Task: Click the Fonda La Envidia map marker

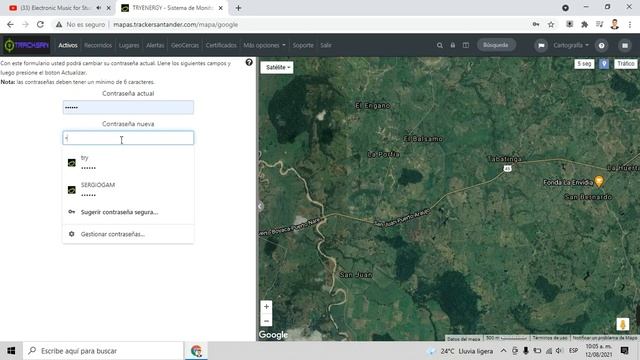Action: 599,181
